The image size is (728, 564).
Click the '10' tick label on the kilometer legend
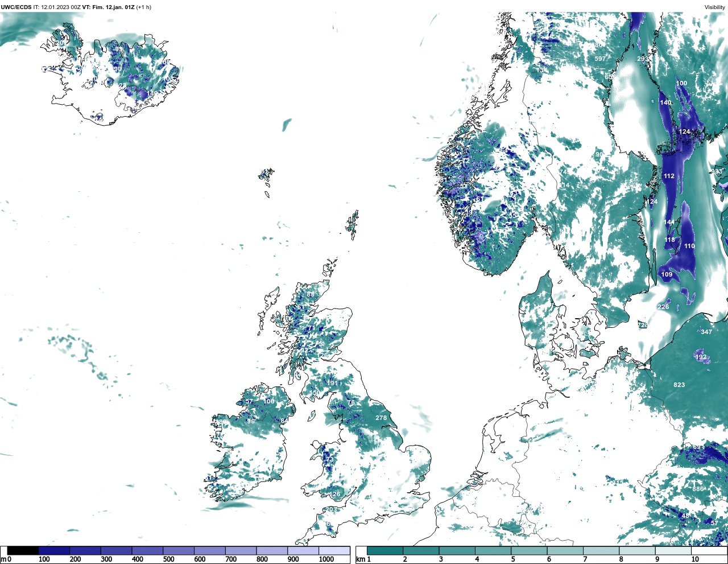[695, 559]
